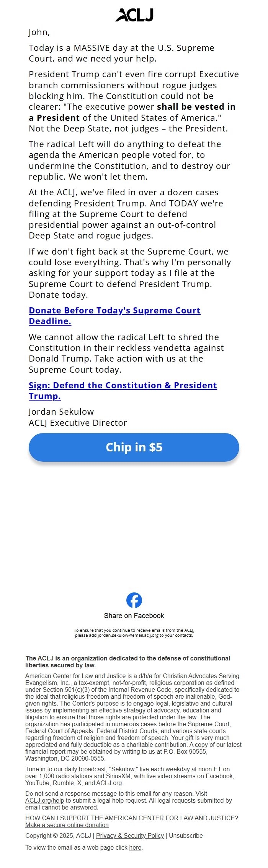Open the ACLJ.org/help link

[44, 800]
